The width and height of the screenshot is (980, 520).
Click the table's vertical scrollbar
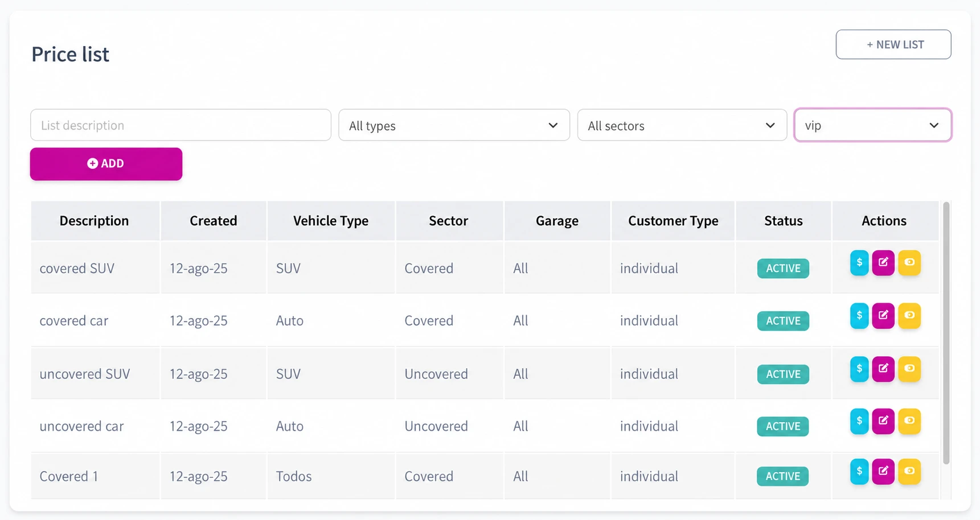(946, 333)
